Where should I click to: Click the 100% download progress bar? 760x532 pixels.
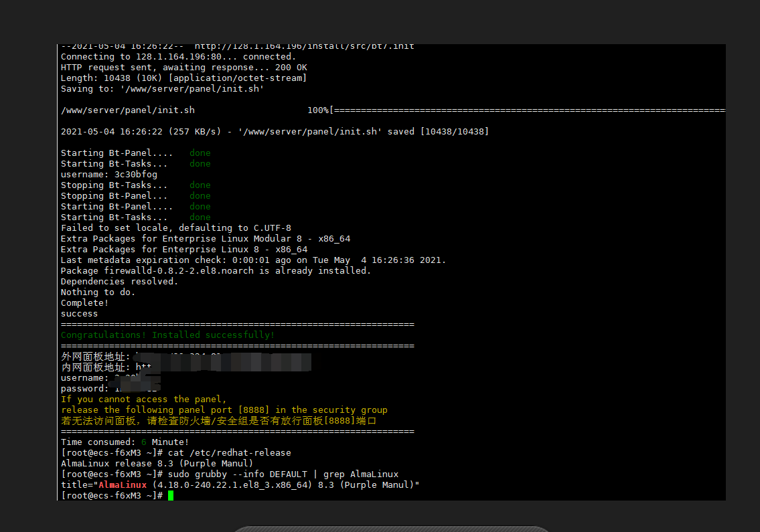(516, 110)
